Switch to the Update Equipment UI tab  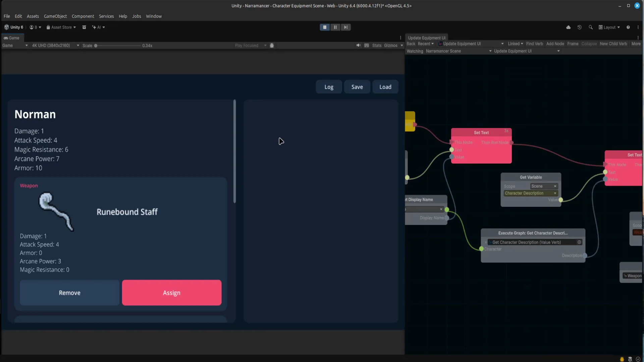tap(427, 38)
